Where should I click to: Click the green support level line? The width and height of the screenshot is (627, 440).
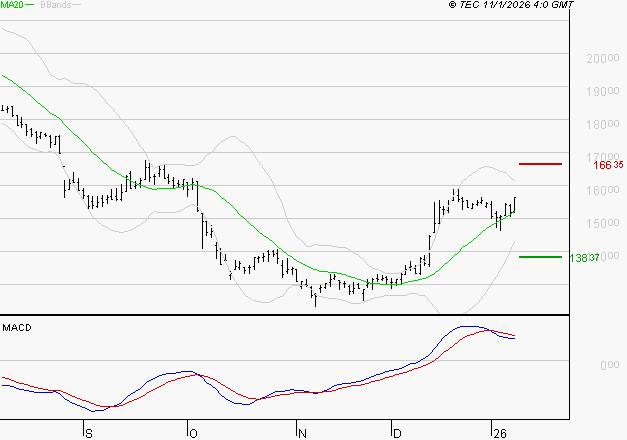pos(540,257)
